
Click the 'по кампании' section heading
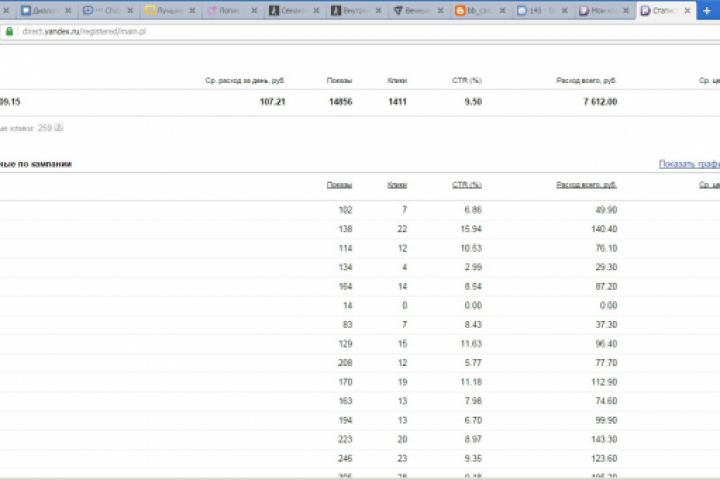[45, 164]
